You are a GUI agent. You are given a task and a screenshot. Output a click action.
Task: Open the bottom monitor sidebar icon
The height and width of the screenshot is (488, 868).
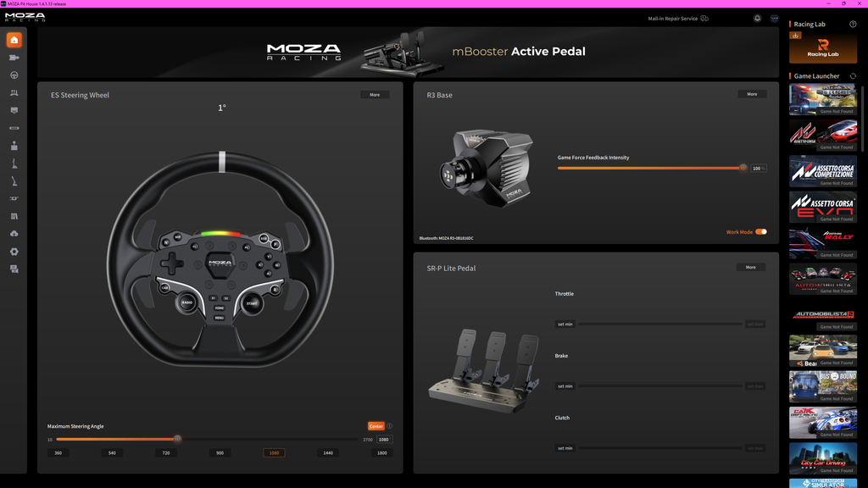14,269
